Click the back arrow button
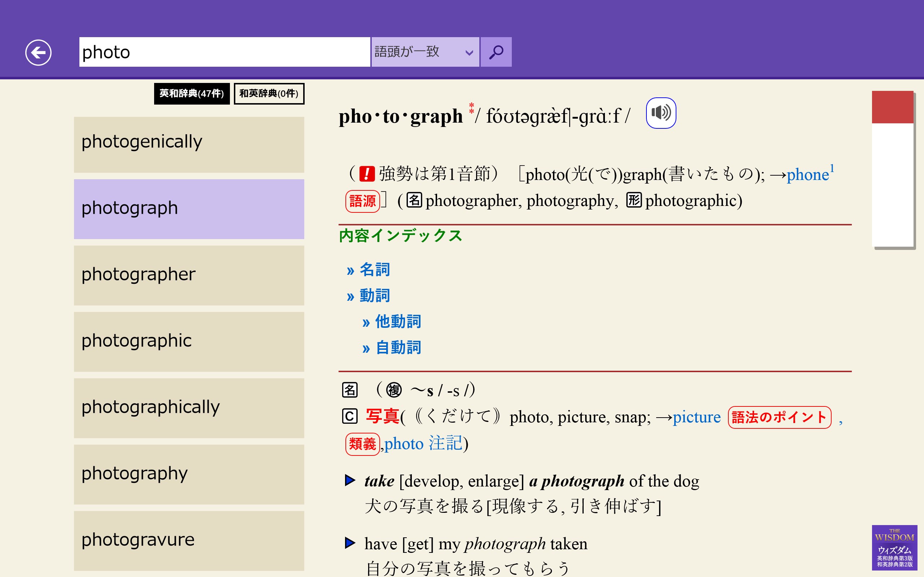 coord(38,52)
